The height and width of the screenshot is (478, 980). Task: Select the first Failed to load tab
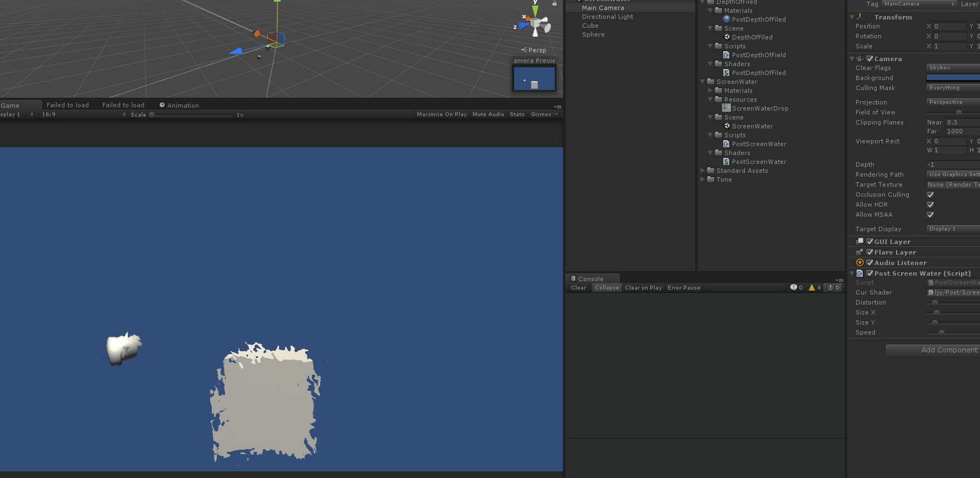68,105
